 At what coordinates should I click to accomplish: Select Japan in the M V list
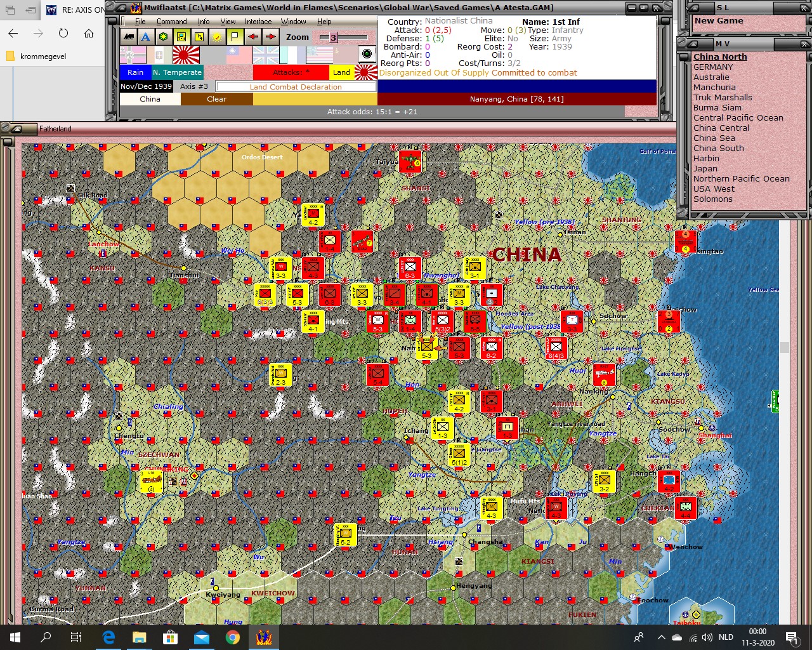(x=705, y=168)
